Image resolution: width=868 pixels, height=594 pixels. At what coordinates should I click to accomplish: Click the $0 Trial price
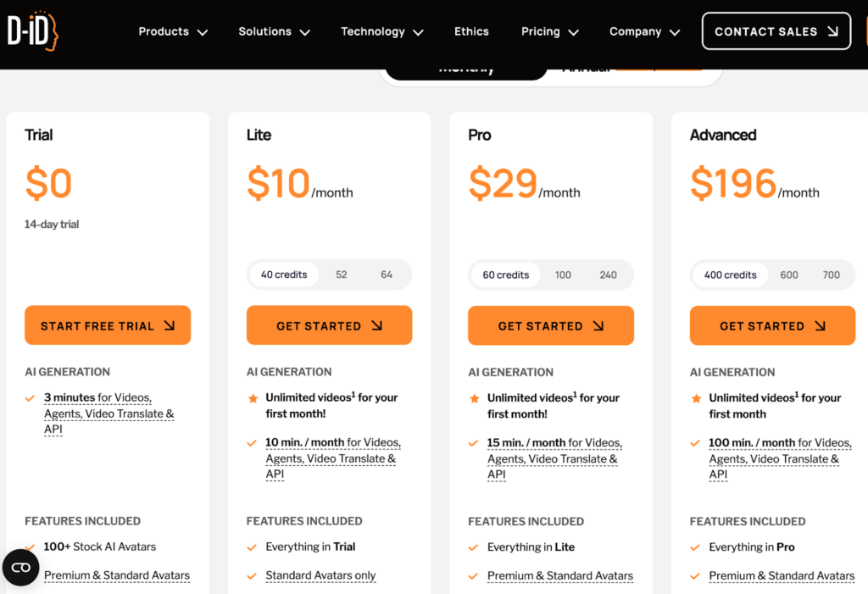48,183
